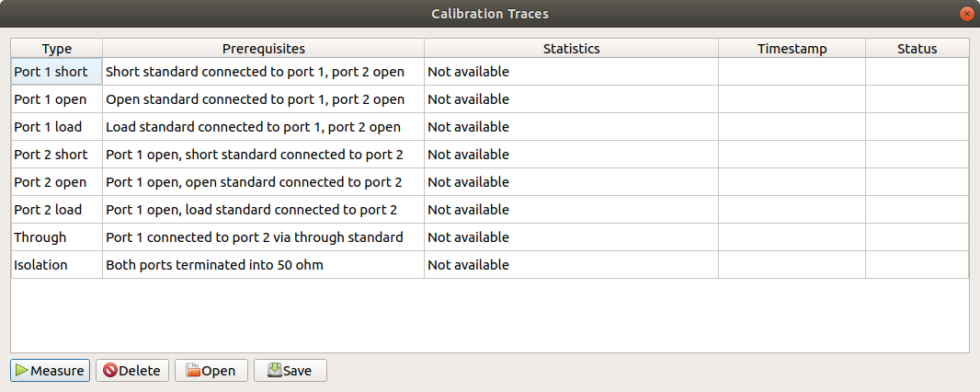The image size is (980, 392).
Task: Click the green play icon on Measure
Action: (x=22, y=371)
